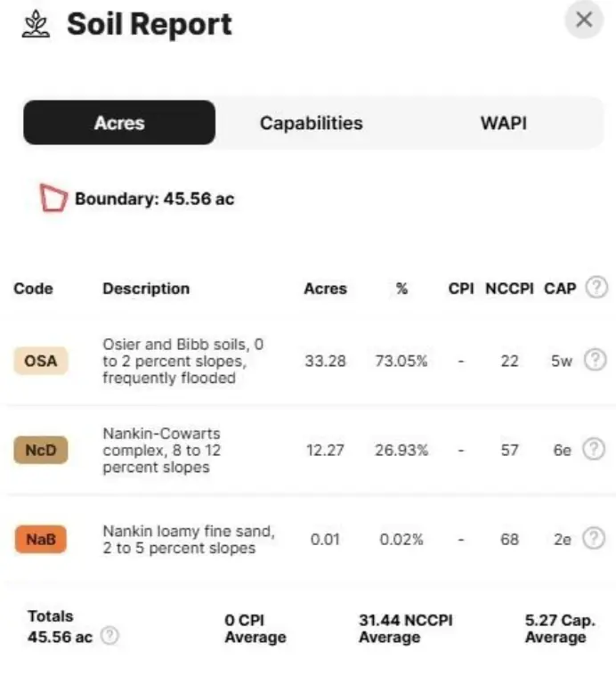The image size is (616, 684).
Task: Open help icon for OSA soil row
Action: pyautogui.click(x=595, y=360)
